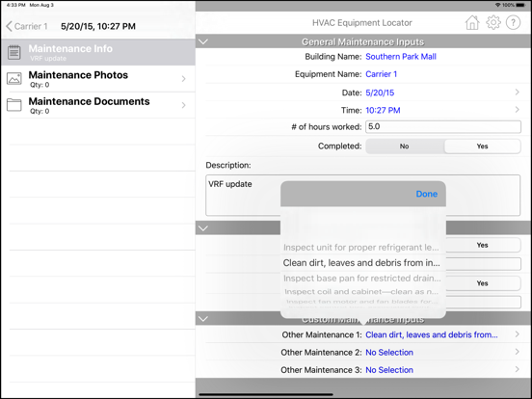The width and height of the screenshot is (532, 399).
Task: Choose Inspect unit for proper refrigerant option
Action: coord(361,248)
